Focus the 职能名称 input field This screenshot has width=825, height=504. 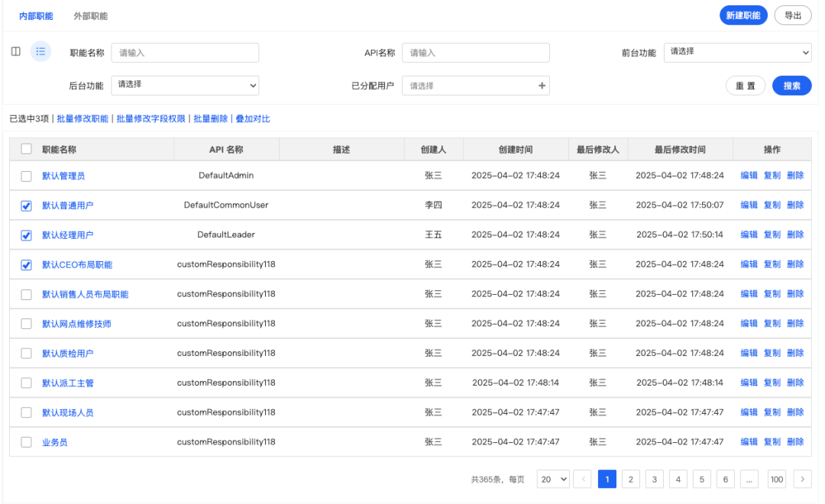(x=185, y=53)
